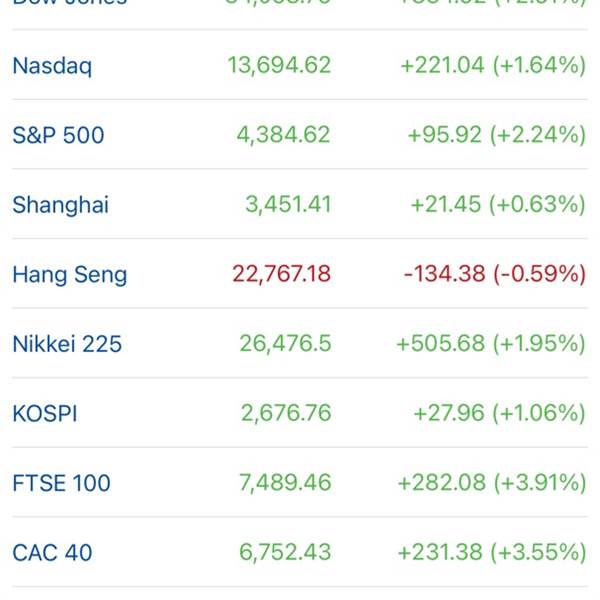Tap the red Hang Seng value 22,767.18
Viewport: 600px width, 600px height.
click(281, 274)
